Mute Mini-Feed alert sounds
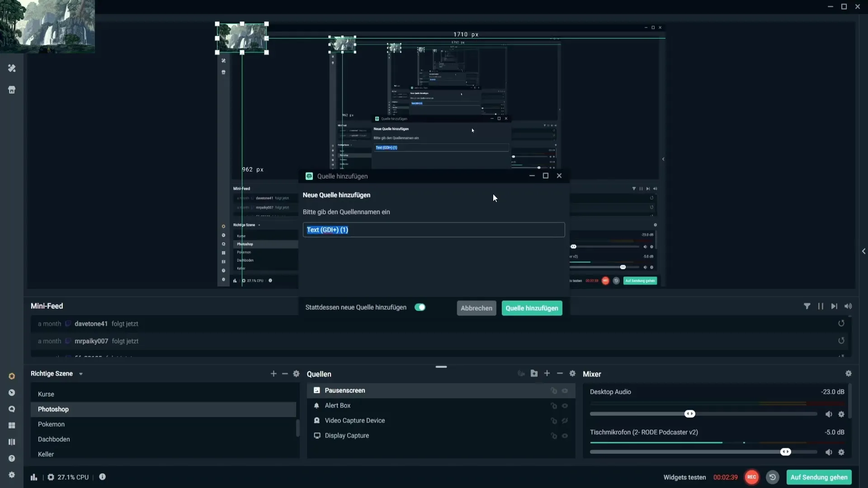 [x=848, y=306]
